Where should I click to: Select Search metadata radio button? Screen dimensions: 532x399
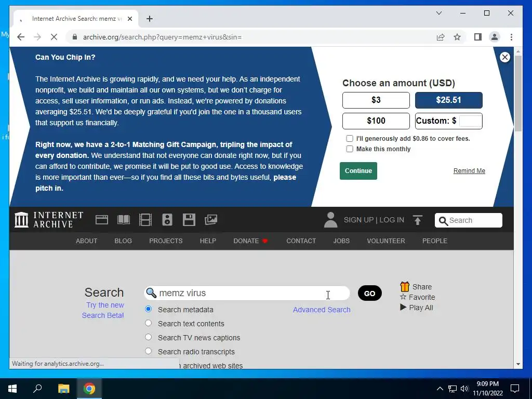point(148,309)
